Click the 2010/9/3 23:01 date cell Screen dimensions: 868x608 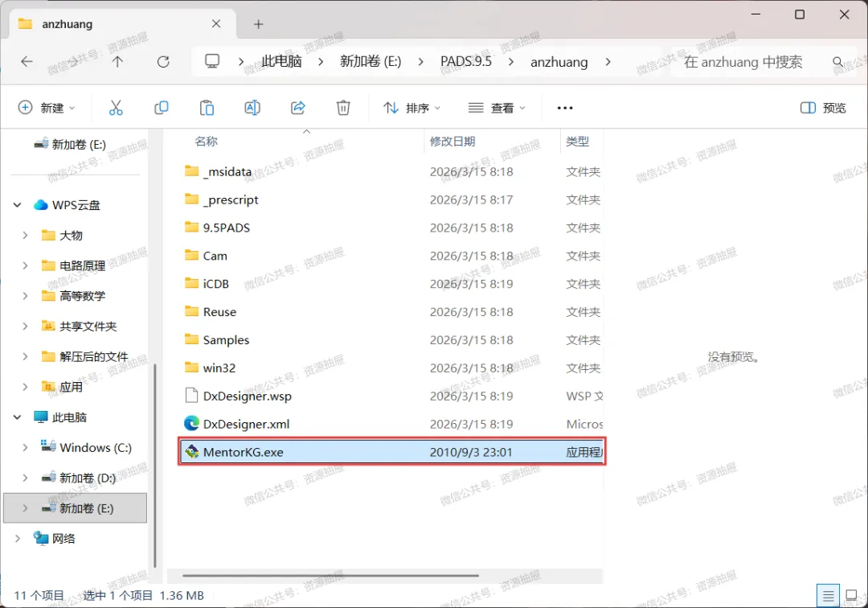tap(471, 452)
